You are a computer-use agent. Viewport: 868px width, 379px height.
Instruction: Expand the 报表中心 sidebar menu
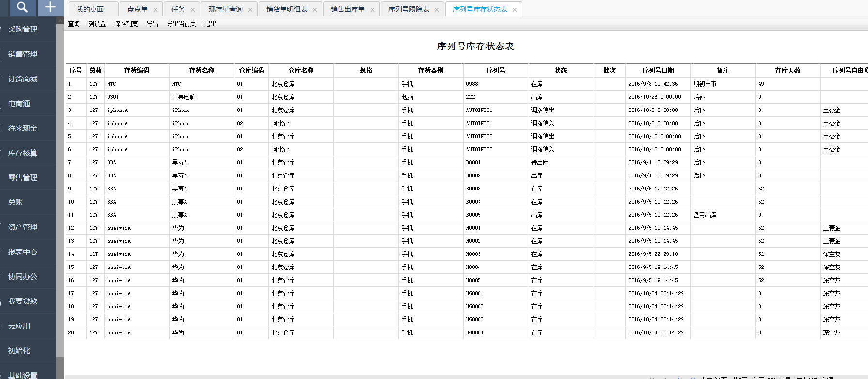23,252
